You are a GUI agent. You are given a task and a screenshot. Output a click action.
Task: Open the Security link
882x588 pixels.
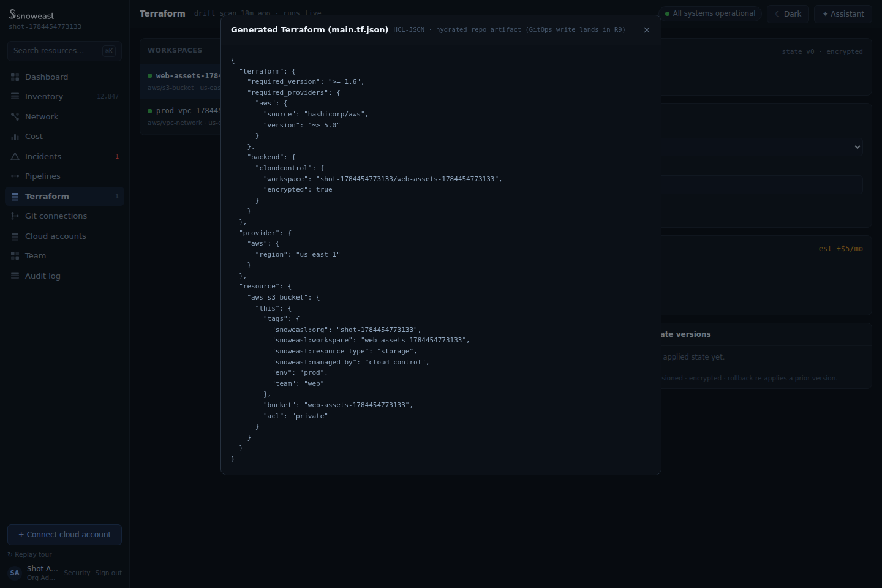[77, 573]
